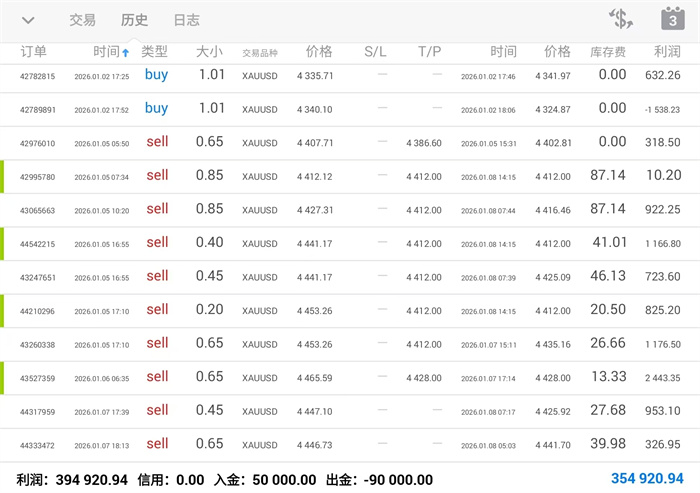Image resolution: width=700 pixels, height=493 pixels.
Task: Open the currency exchange filter icon
Action: pyautogui.click(x=621, y=19)
